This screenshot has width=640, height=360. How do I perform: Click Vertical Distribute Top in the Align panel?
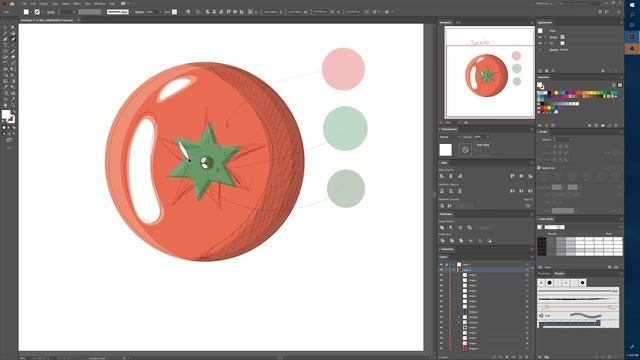coord(442,191)
